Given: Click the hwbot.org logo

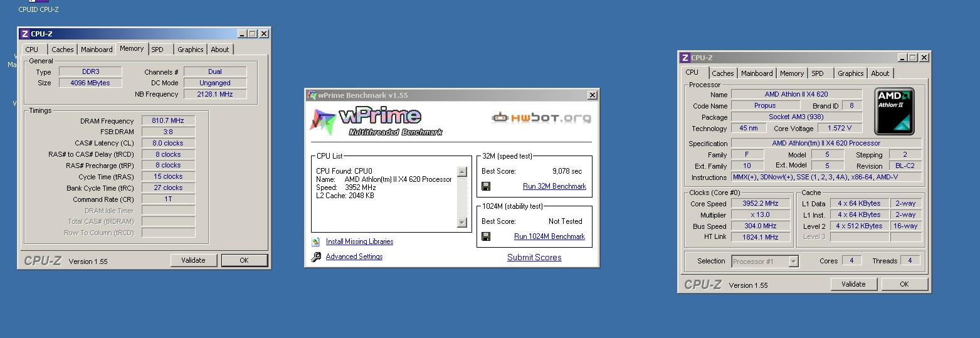Looking at the screenshot, I should click(x=542, y=117).
